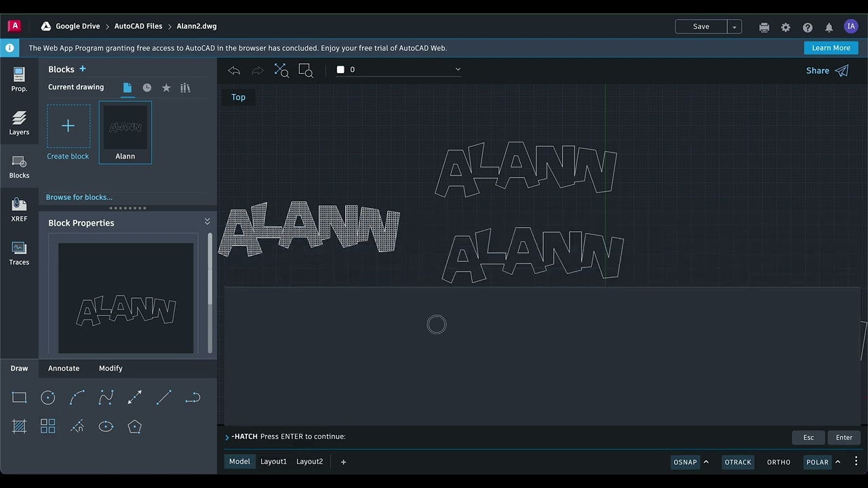This screenshot has width=868, height=488.
Task: Show current drawing blocks document icon
Action: (x=127, y=88)
